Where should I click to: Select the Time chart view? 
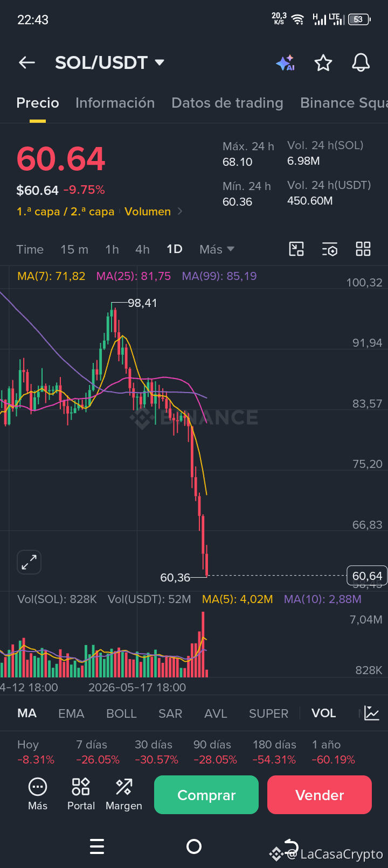tap(30, 249)
